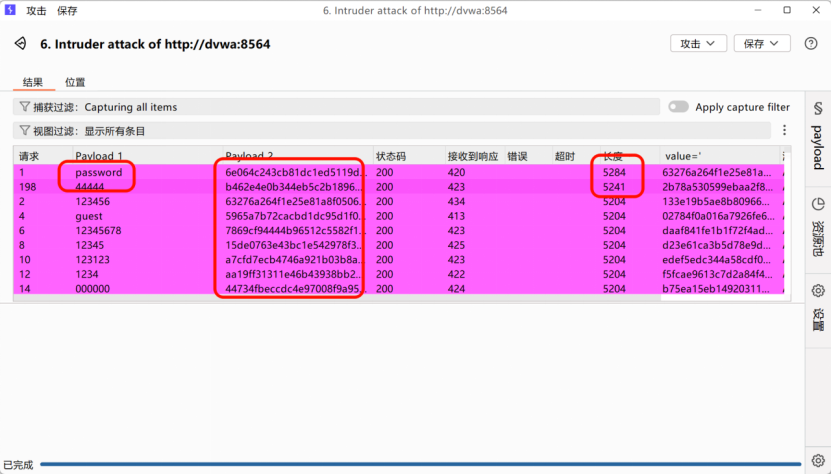
Task: Expand the 保存 dropdown button
Action: (x=762, y=44)
